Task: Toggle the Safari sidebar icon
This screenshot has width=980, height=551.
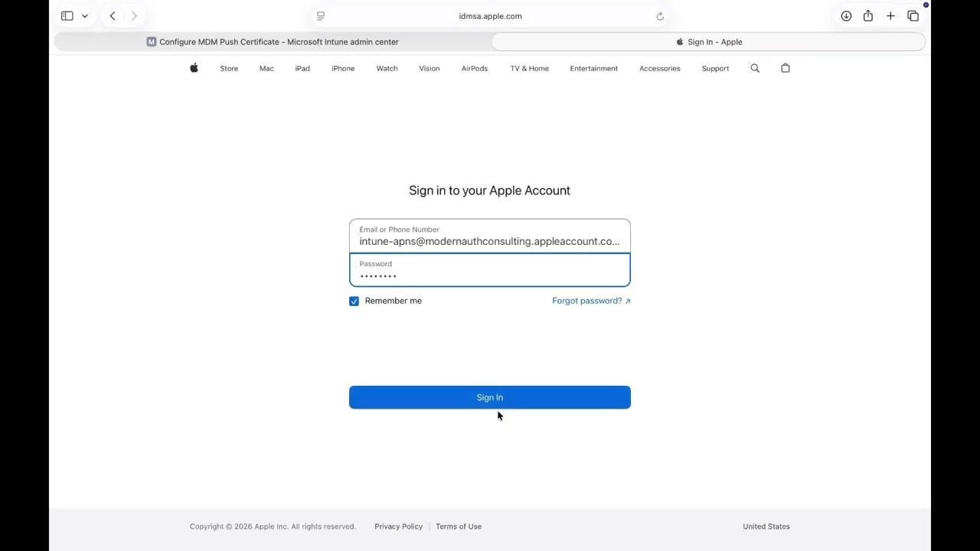Action: point(67,16)
